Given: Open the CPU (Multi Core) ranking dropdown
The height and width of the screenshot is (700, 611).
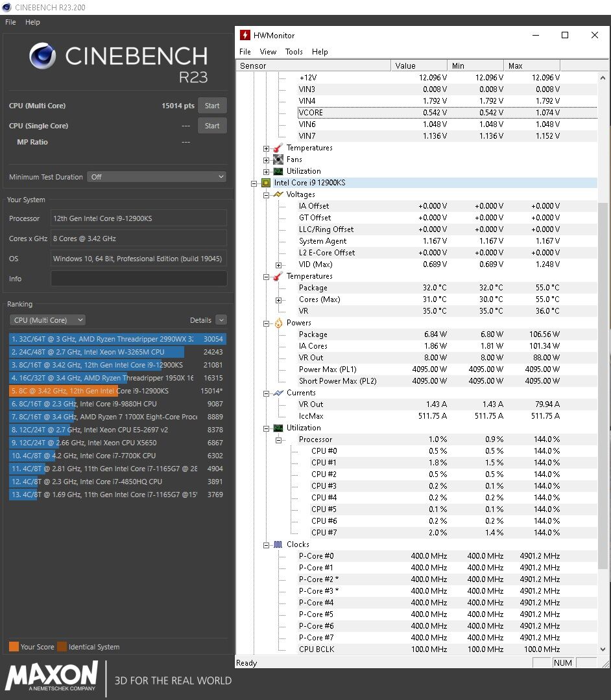Looking at the screenshot, I should click(x=47, y=320).
